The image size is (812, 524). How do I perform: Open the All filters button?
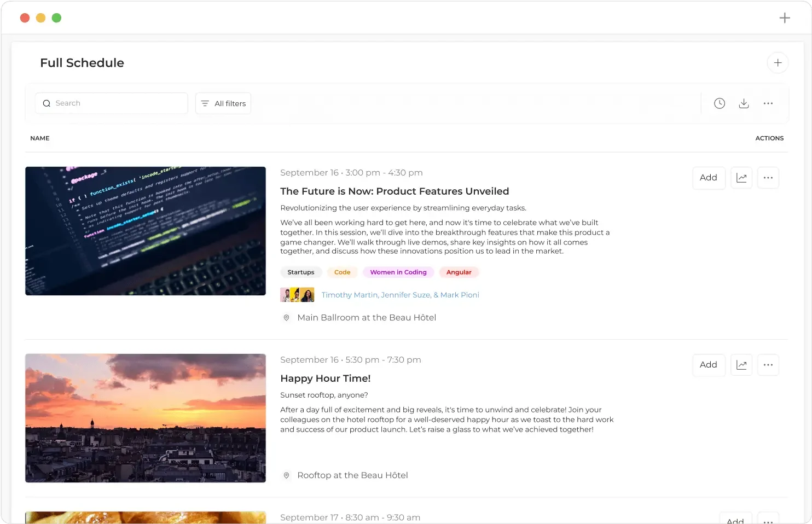coord(223,103)
